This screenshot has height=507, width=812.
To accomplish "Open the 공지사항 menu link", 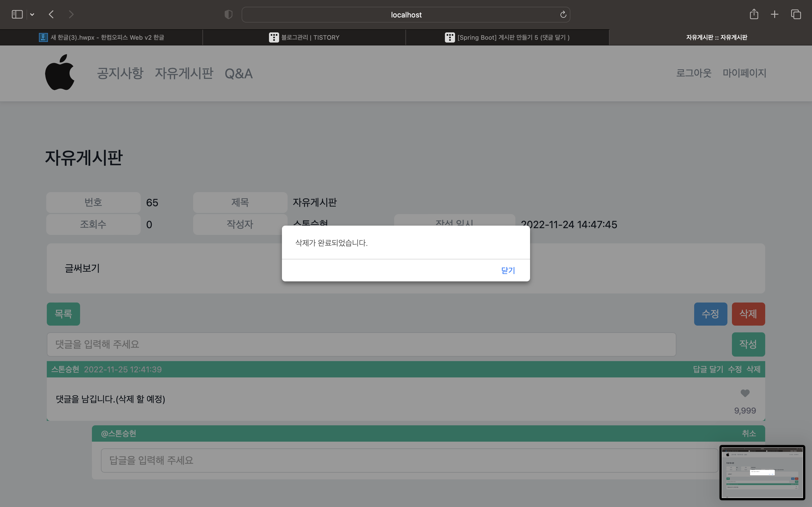I will click(x=120, y=73).
